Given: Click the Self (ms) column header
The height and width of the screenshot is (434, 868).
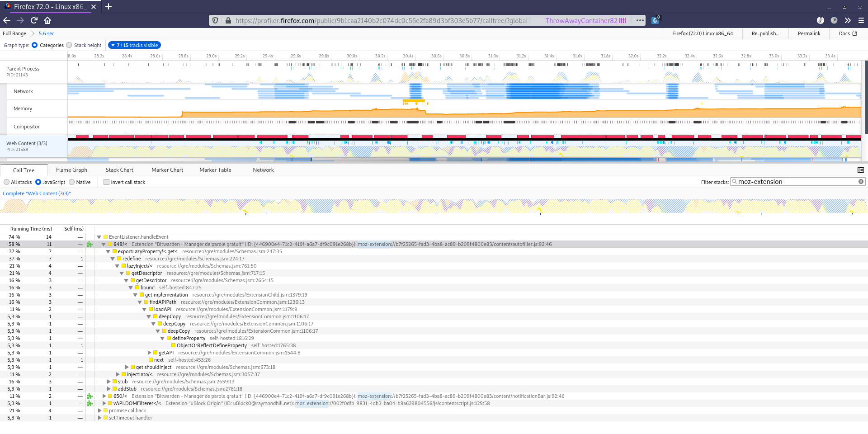Looking at the screenshot, I should (74, 229).
